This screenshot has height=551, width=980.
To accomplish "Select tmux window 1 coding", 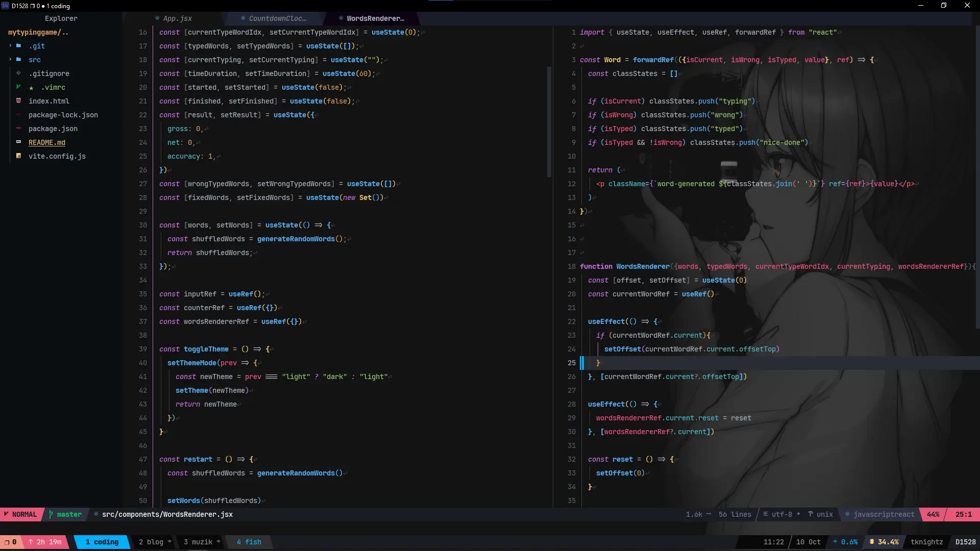I will point(102,542).
